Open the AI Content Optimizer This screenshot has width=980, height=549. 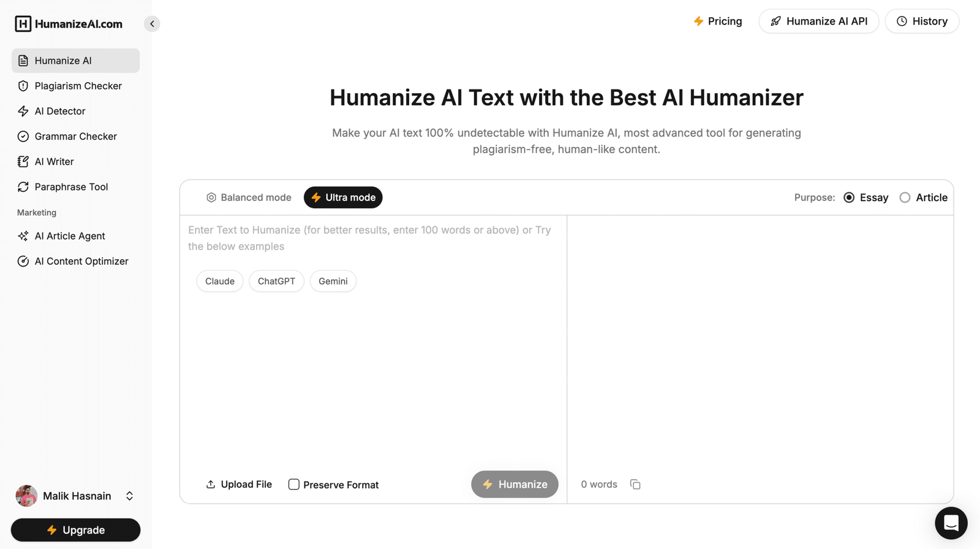point(81,261)
